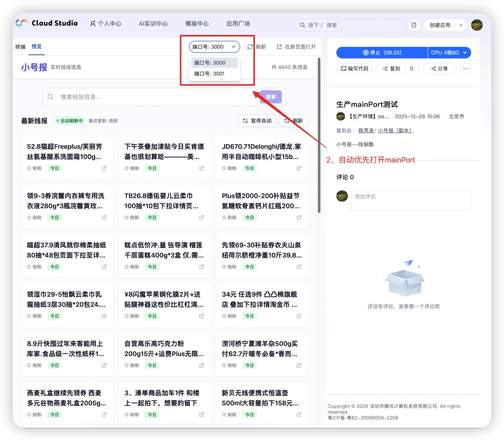The height and width of the screenshot is (441, 504).
Task: Open the 创建应用 dropdown arrow
Action: point(461,25)
